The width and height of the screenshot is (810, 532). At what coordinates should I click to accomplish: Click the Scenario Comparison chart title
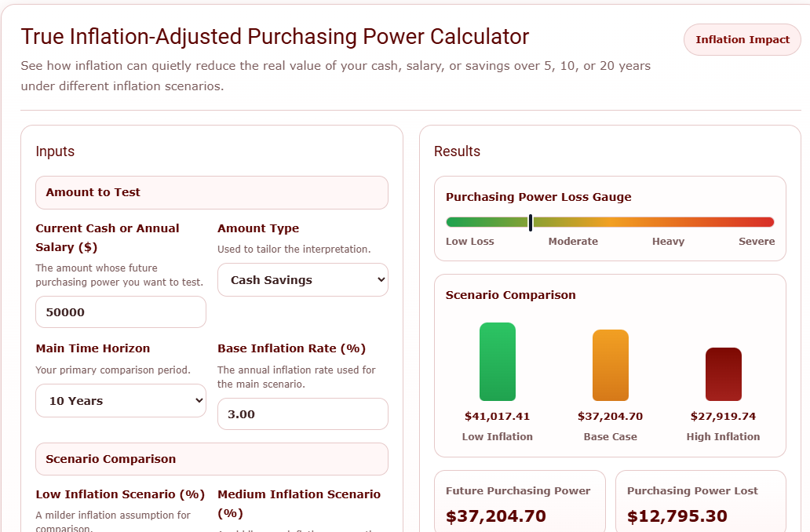[x=510, y=295]
